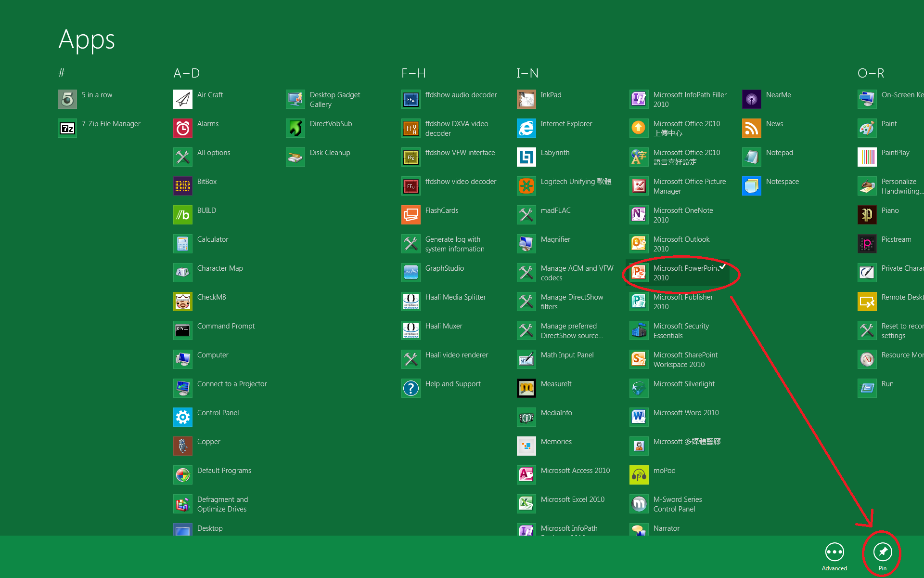The image size is (924, 578).
Task: Launch Command Prompt icon
Action: [x=183, y=330]
